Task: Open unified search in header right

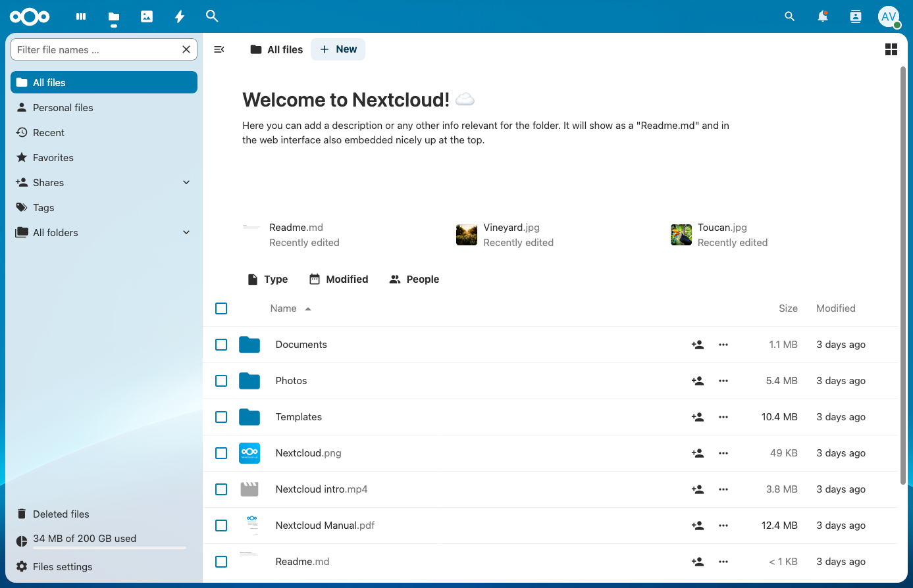Action: click(x=790, y=16)
